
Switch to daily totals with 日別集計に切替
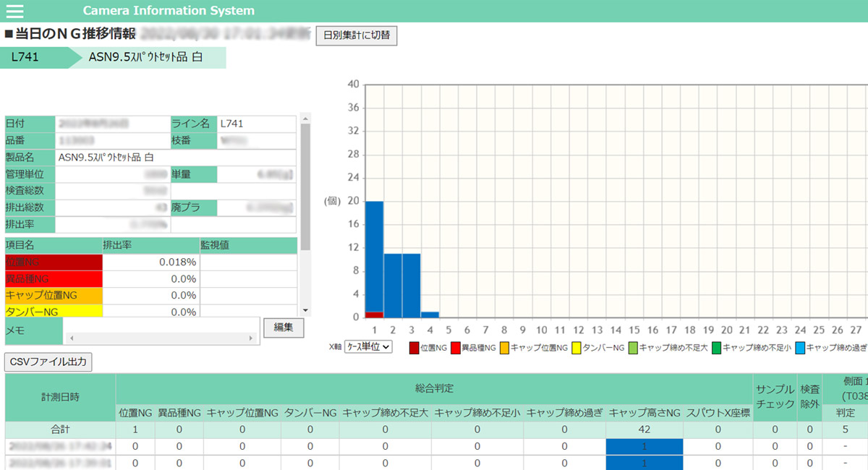tap(357, 35)
